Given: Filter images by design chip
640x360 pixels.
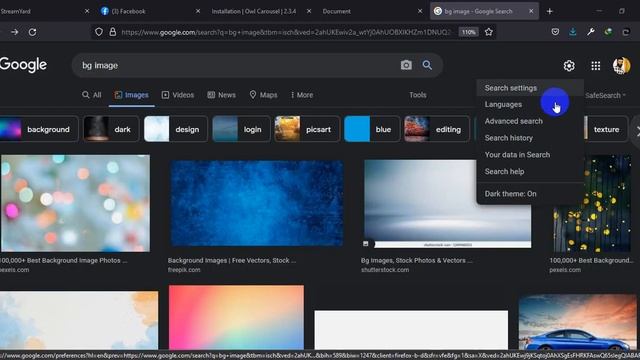Looking at the screenshot, I should click(x=176, y=129).
